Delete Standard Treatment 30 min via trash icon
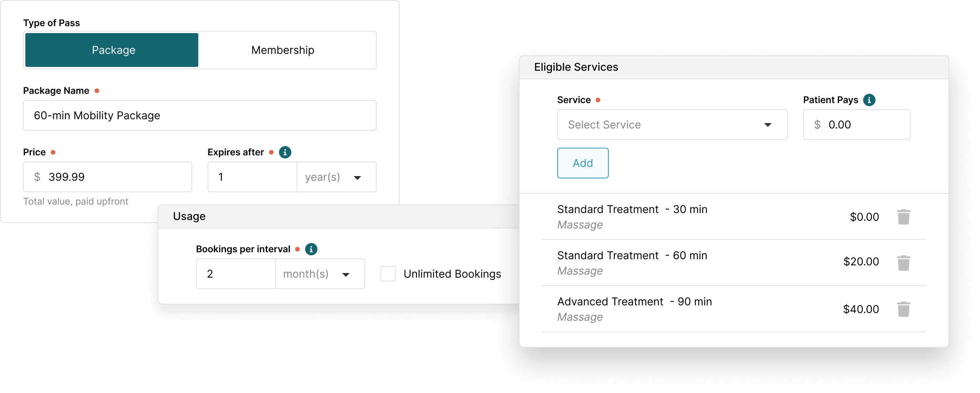 [903, 216]
